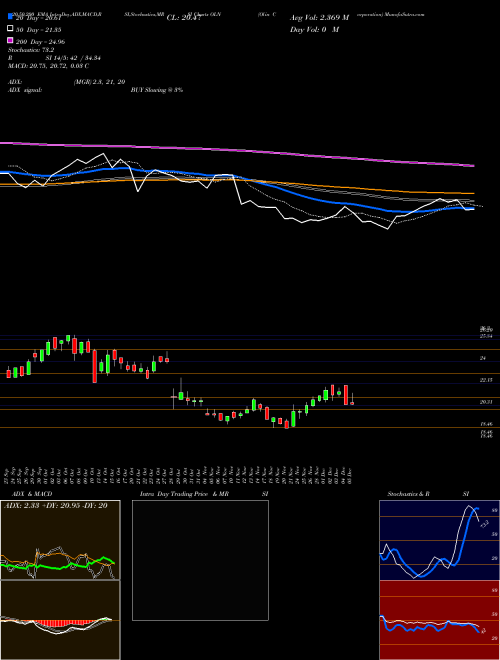Click the 'ADX & MACD' panel title
This screenshot has height=660, width=500.
coord(32,494)
